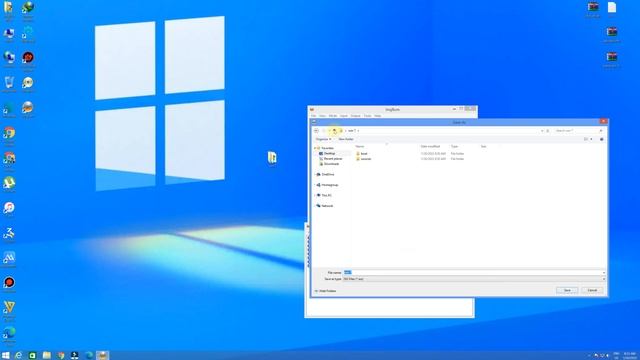This screenshot has width=640, height=360.
Task: Open the Organize dropdown
Action: (x=323, y=139)
